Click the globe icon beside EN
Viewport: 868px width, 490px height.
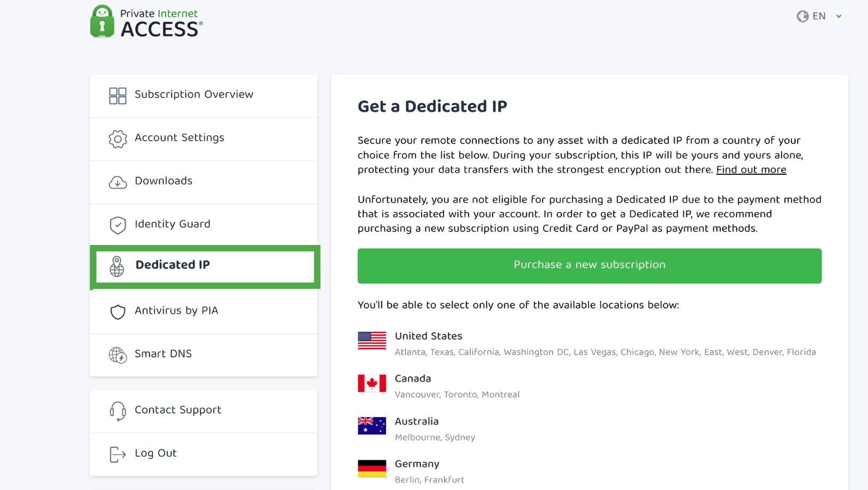click(x=803, y=17)
